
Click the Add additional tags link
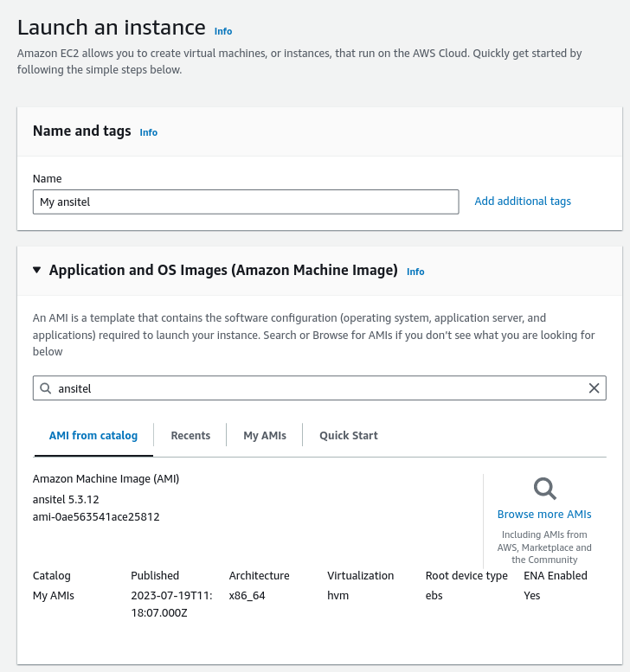pyautogui.click(x=523, y=201)
